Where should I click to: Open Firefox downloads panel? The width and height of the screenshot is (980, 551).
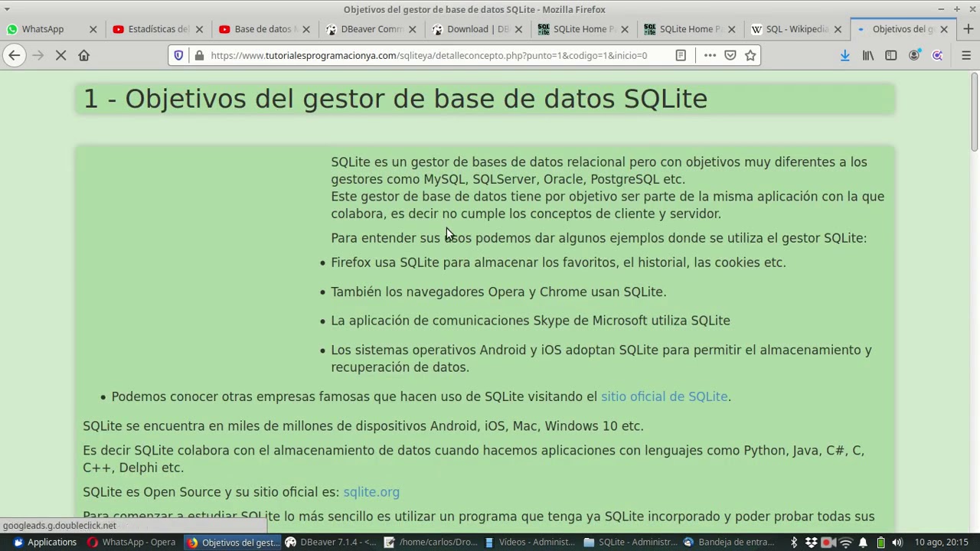tap(844, 55)
